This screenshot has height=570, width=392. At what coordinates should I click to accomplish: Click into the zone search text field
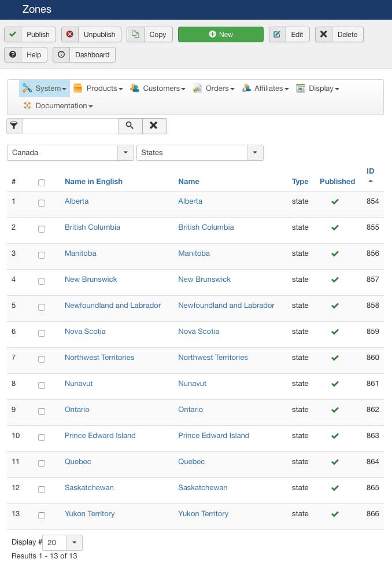coord(70,126)
